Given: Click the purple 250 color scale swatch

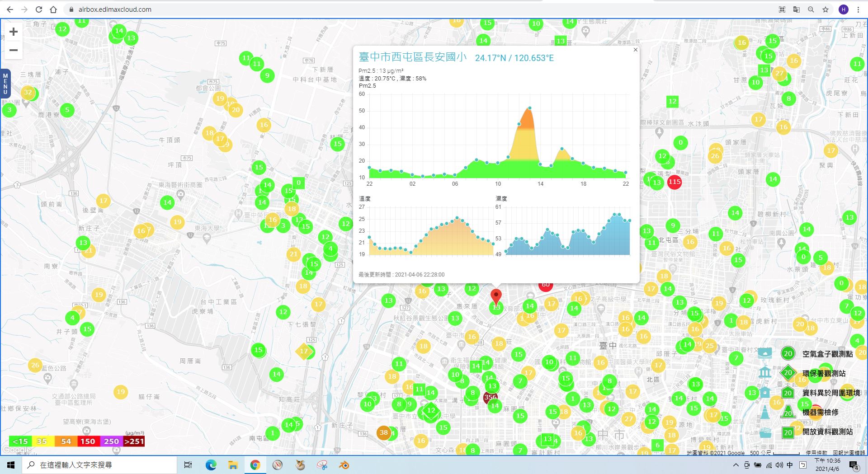Looking at the screenshot, I should click(x=111, y=441).
